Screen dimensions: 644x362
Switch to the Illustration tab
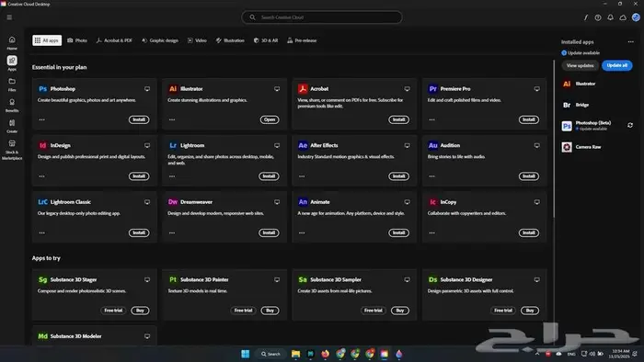[x=230, y=40]
